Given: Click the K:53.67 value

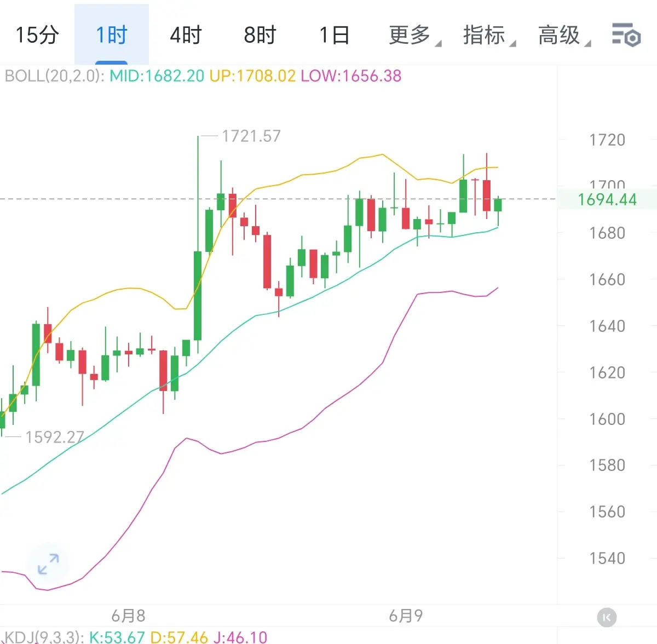Looking at the screenshot, I should 117,637.
